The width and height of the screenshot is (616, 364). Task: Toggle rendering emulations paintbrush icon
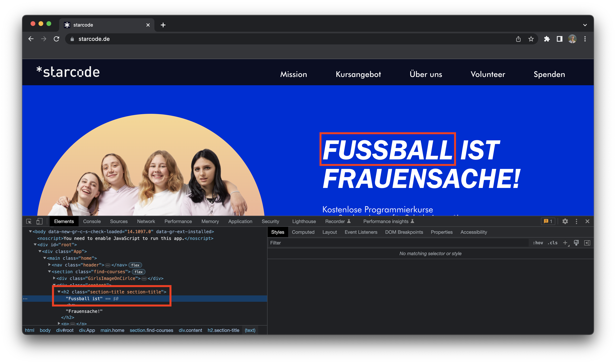(x=576, y=243)
